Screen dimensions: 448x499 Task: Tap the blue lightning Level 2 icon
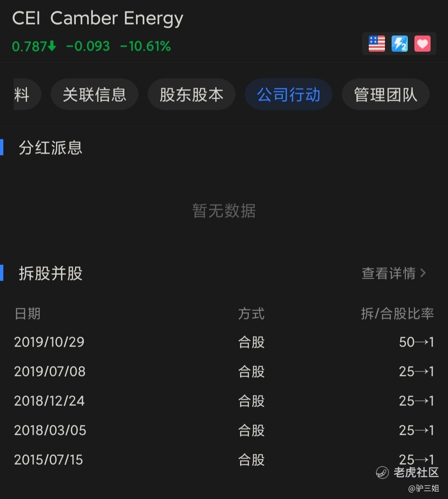(399, 44)
